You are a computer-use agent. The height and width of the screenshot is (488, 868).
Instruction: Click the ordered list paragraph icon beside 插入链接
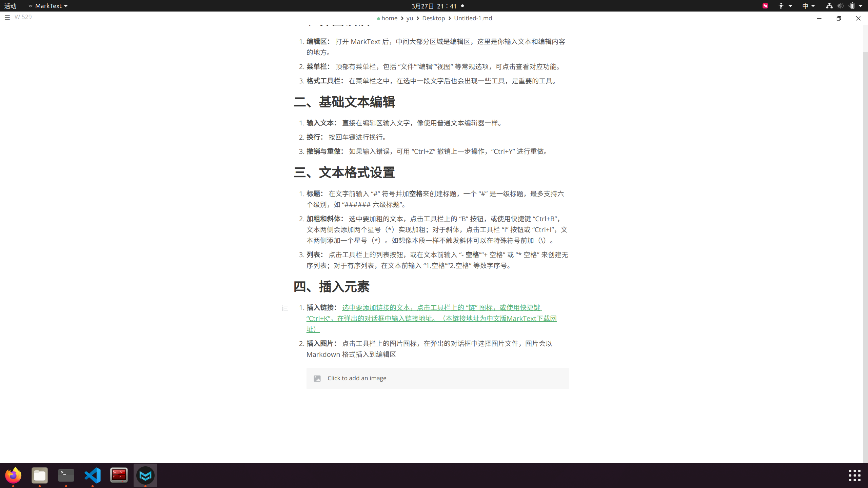coord(285,308)
